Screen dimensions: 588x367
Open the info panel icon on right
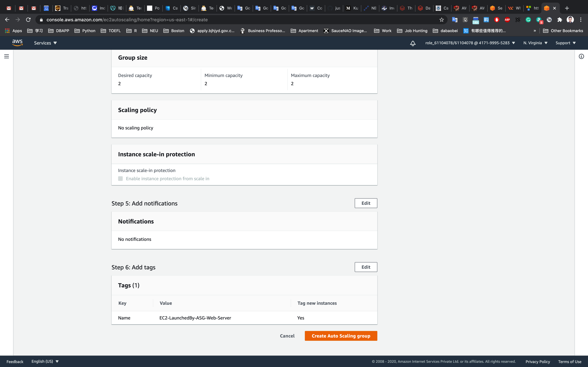click(581, 56)
